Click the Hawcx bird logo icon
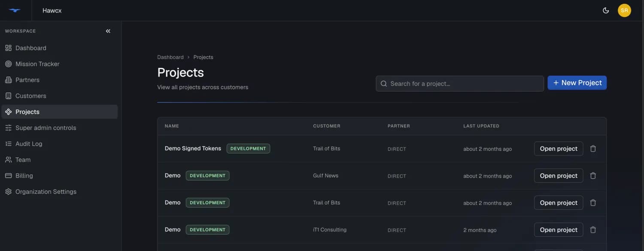 pos(15,10)
